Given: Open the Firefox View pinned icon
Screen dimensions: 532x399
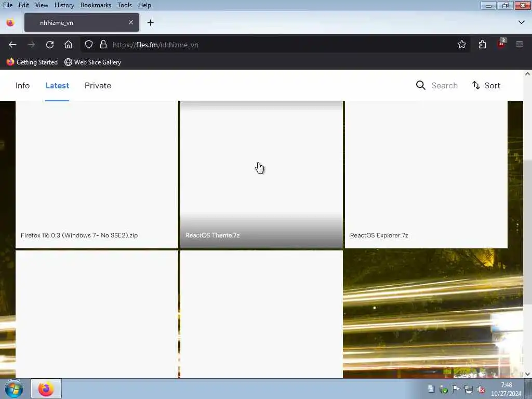Looking at the screenshot, I should tap(10, 23).
